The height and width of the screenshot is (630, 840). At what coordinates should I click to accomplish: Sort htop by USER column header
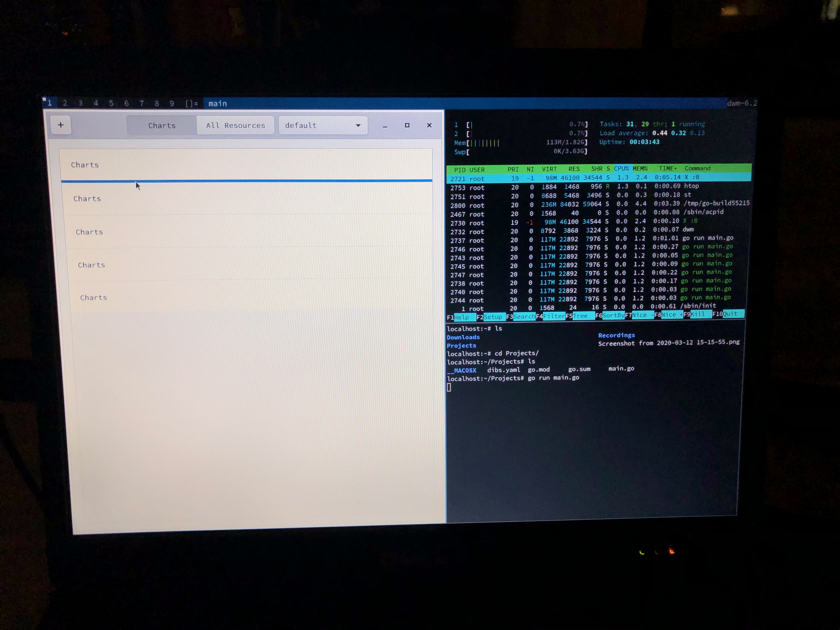[477, 170]
